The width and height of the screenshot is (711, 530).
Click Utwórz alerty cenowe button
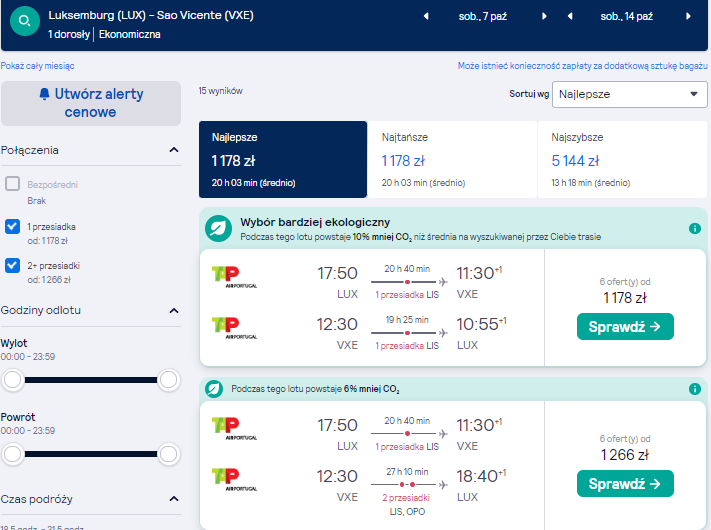tap(91, 103)
